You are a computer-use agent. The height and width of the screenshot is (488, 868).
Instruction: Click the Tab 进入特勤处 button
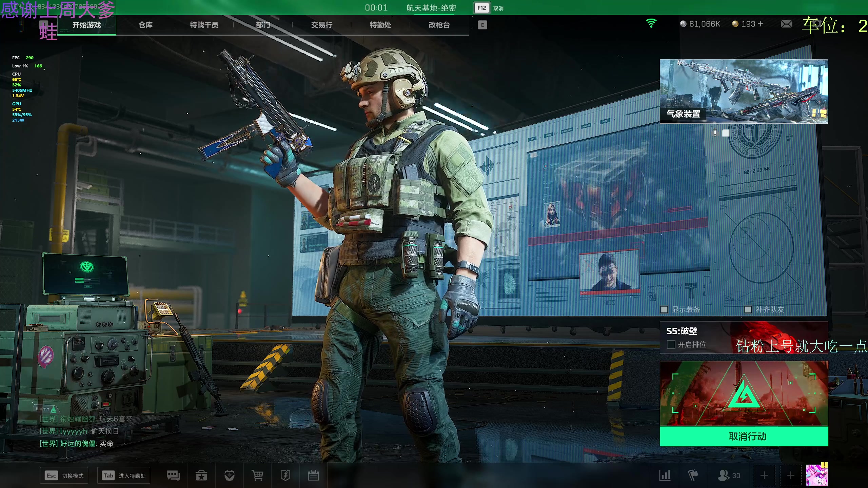click(x=124, y=476)
